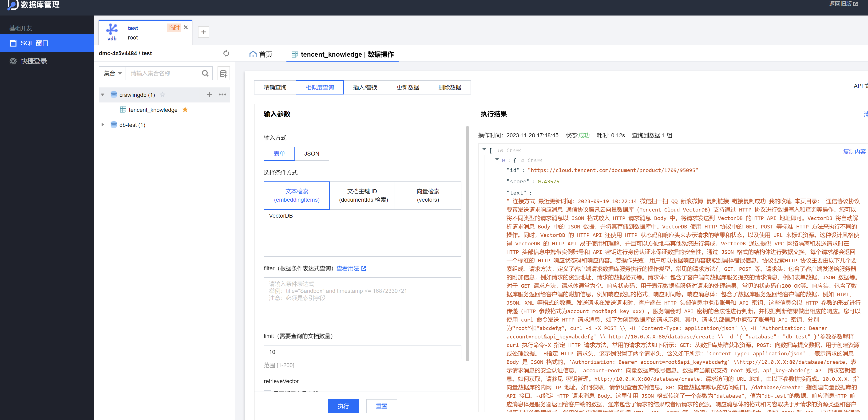Expand the db-test database node

coord(103,125)
